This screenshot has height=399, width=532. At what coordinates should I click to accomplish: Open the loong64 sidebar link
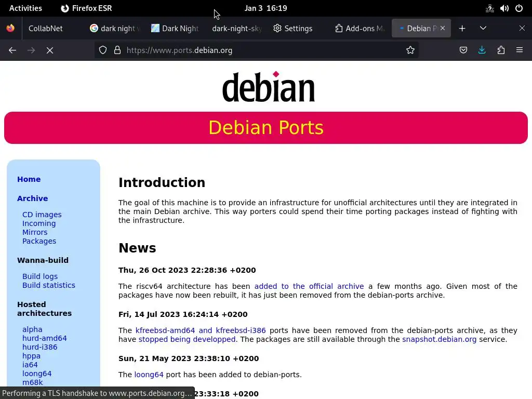[x=37, y=374]
